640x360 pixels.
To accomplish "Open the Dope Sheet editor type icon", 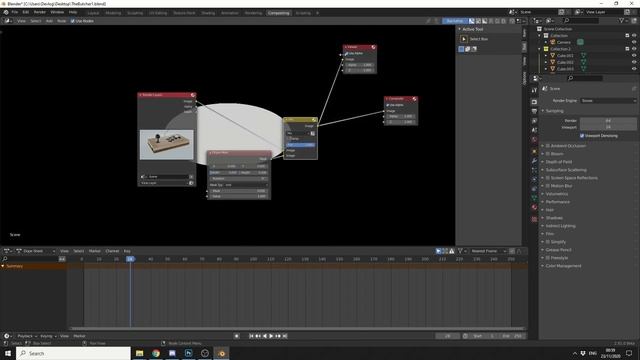I will (7, 251).
